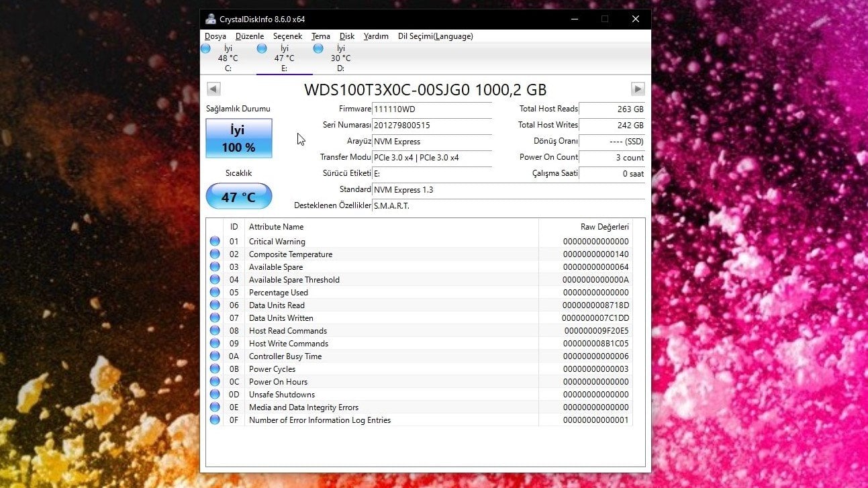Screen dimensions: 868x488
Task: Click the status orb for Power On Hours
Action: [215, 381]
